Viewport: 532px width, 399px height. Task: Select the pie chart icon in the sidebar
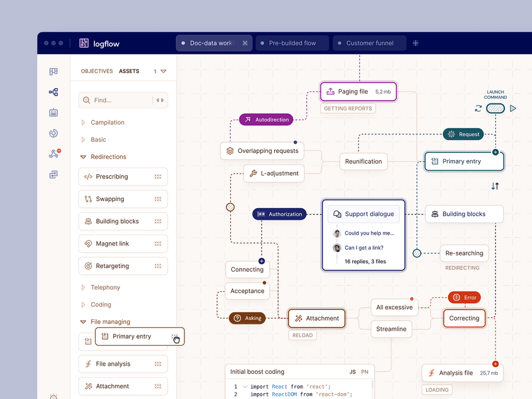(x=53, y=133)
